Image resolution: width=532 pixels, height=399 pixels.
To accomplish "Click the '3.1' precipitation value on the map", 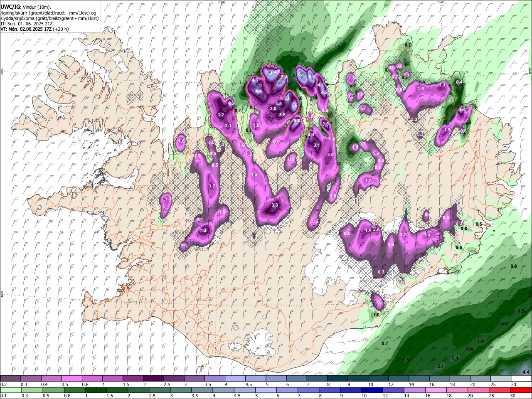I will click(317, 145).
